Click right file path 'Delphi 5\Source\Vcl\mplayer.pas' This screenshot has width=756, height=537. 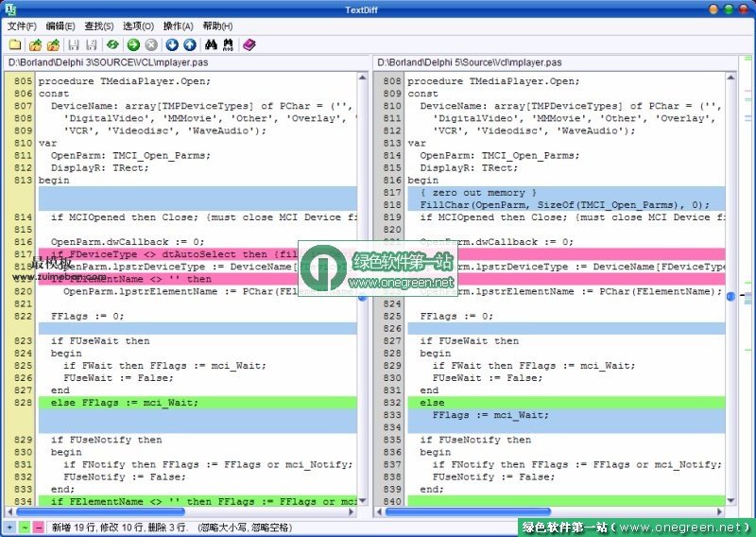(470, 62)
